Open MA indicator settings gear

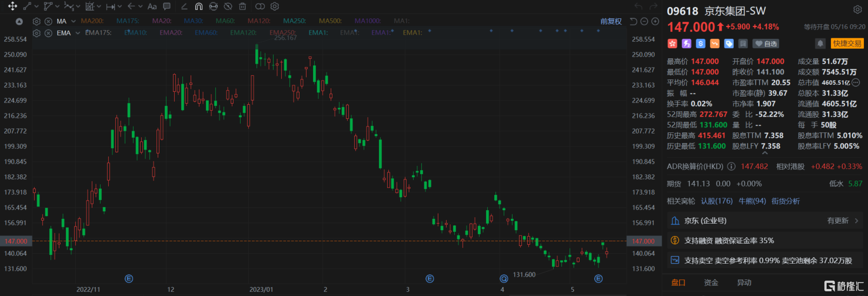point(36,21)
